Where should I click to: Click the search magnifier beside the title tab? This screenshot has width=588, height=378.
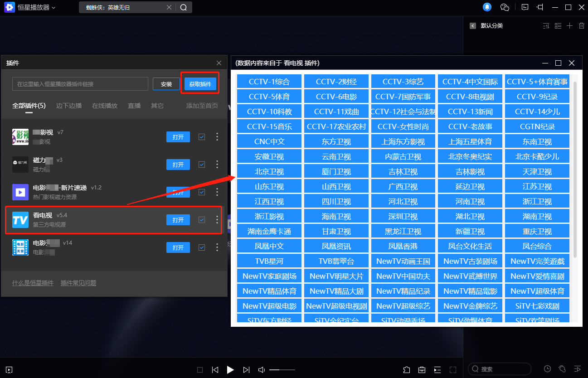click(184, 7)
